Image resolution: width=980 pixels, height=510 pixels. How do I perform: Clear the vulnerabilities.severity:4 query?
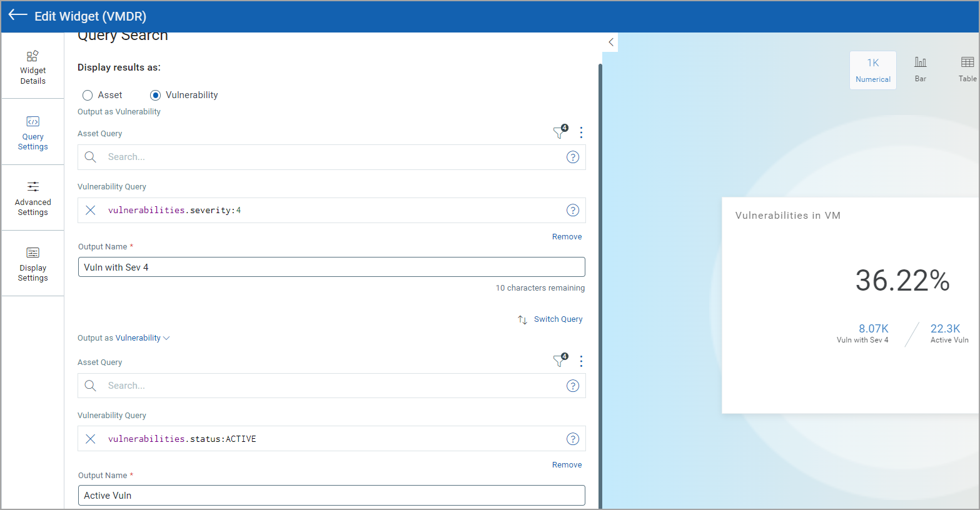point(91,210)
